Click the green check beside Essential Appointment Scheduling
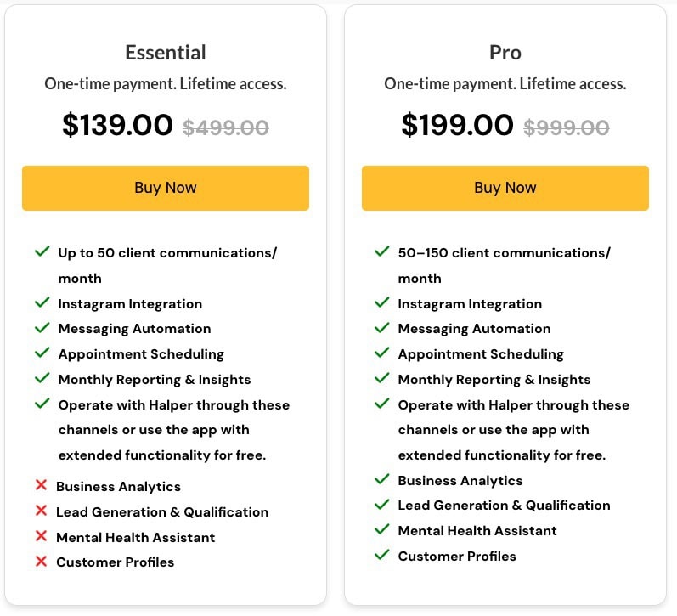677x616 pixels. (x=42, y=353)
